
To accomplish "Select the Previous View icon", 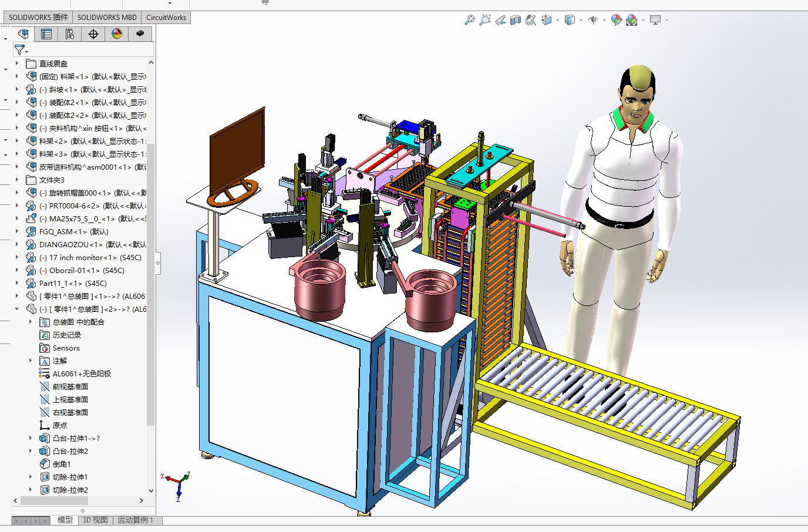I will [500, 20].
